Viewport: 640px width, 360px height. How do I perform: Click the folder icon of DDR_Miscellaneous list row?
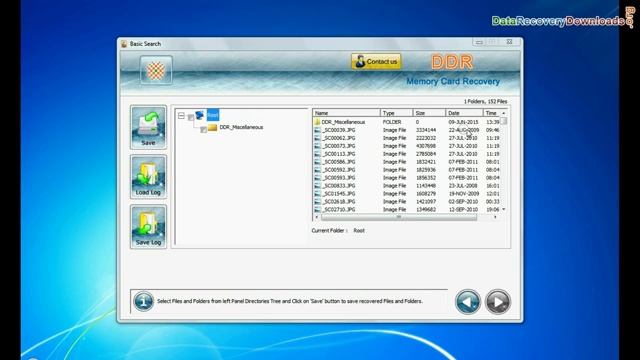point(317,122)
